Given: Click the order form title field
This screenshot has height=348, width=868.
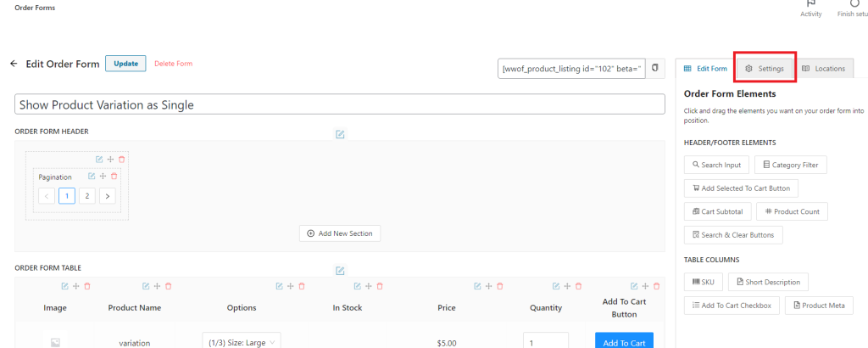Looking at the screenshot, I should click(340, 104).
